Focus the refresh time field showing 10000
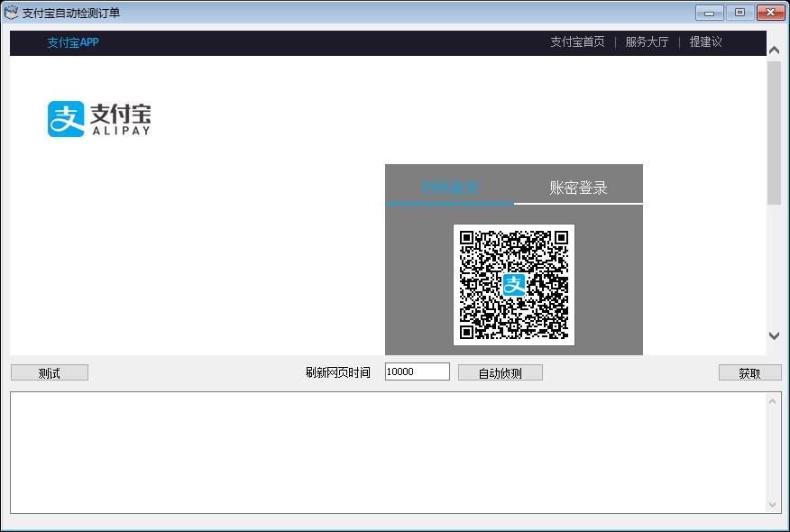The image size is (790, 532). point(418,371)
